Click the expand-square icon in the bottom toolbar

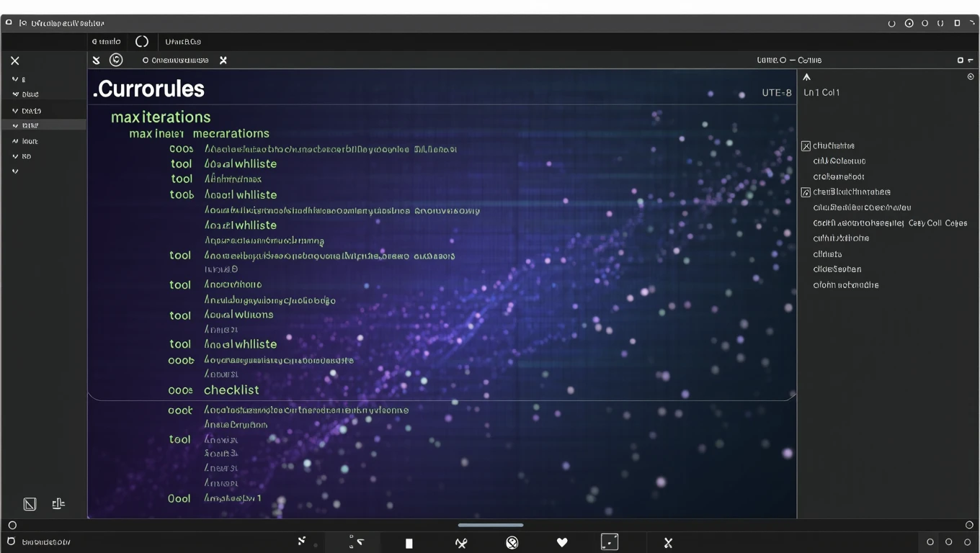click(x=610, y=542)
